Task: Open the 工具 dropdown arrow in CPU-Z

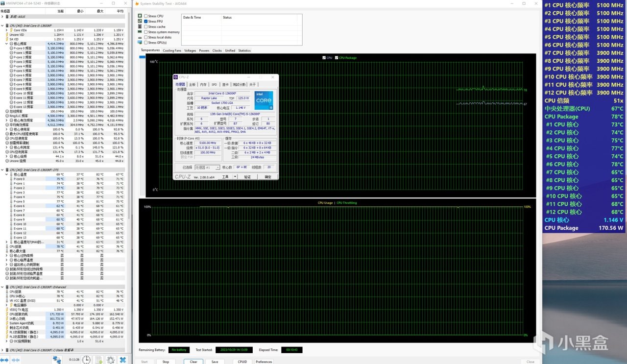Action: [235, 177]
